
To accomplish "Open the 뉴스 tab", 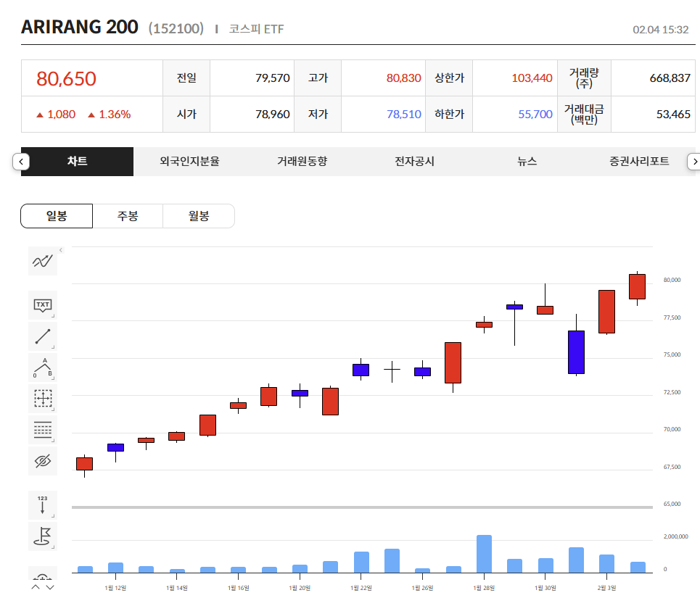I will click(527, 162).
